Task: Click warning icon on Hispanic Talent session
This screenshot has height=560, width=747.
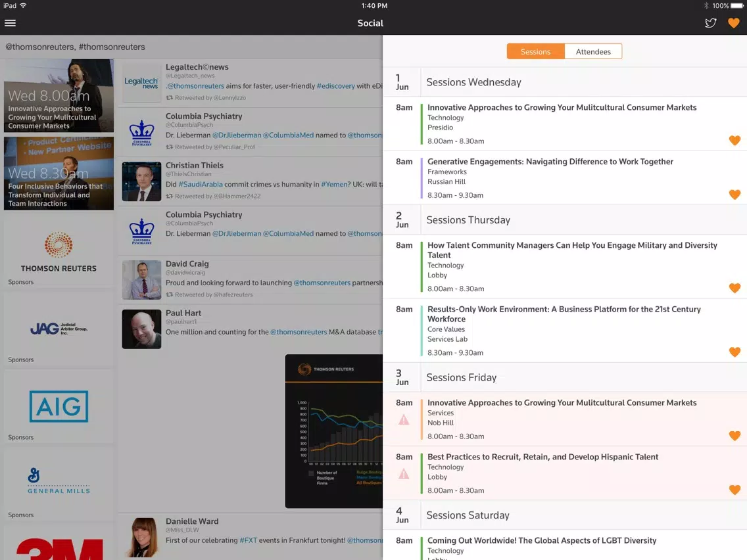Action: point(404,474)
